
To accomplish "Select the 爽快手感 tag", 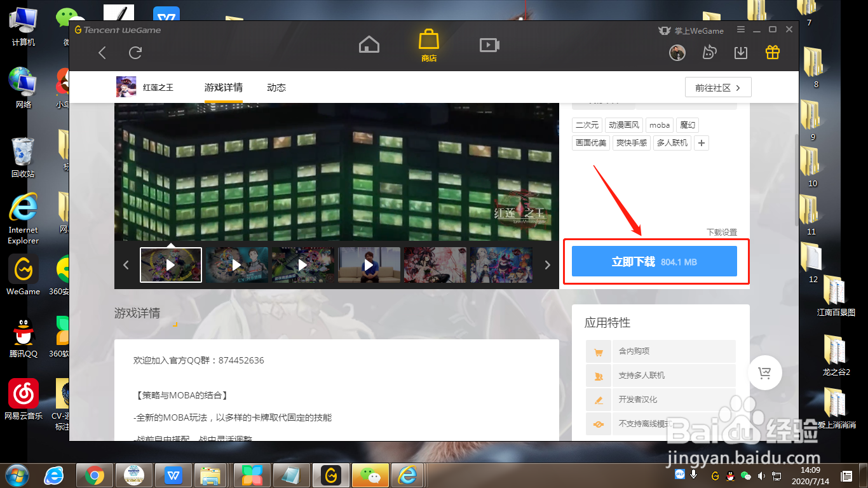I will [x=632, y=143].
